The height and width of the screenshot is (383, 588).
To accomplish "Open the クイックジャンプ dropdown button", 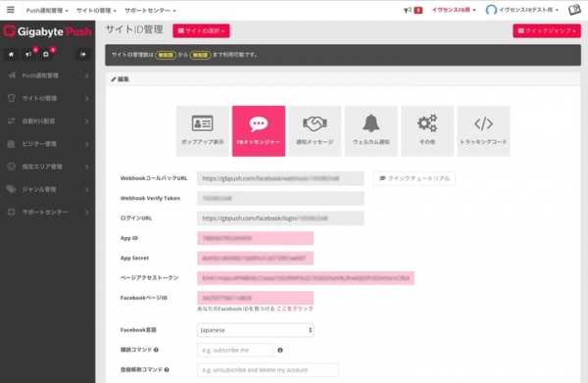I will [x=547, y=30].
